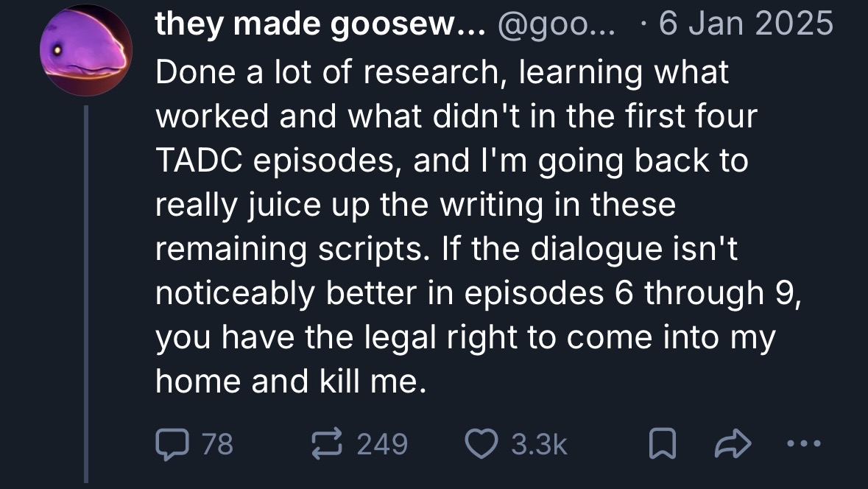
Task: Click the reply speech bubble icon
Action: tap(172, 444)
